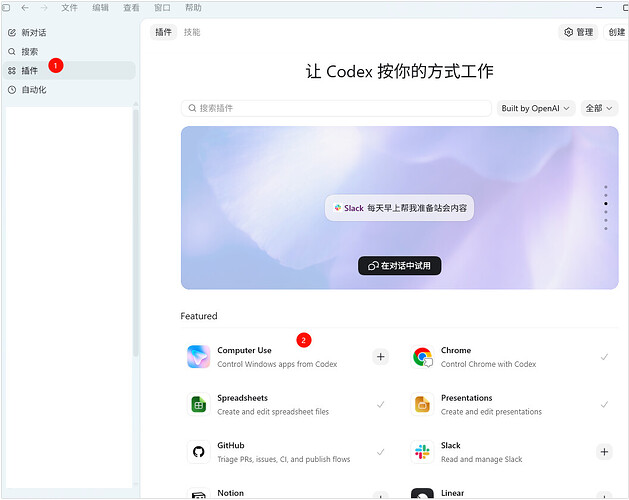Select the last banner carousel dot
The image size is (629, 500).
[606, 229]
